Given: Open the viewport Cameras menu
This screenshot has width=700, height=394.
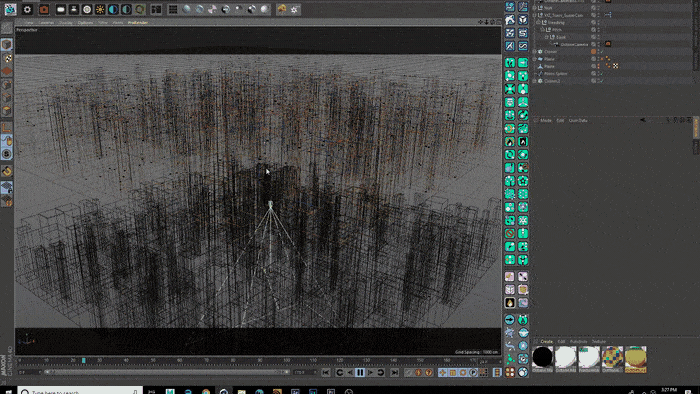Looking at the screenshot, I should point(46,22).
